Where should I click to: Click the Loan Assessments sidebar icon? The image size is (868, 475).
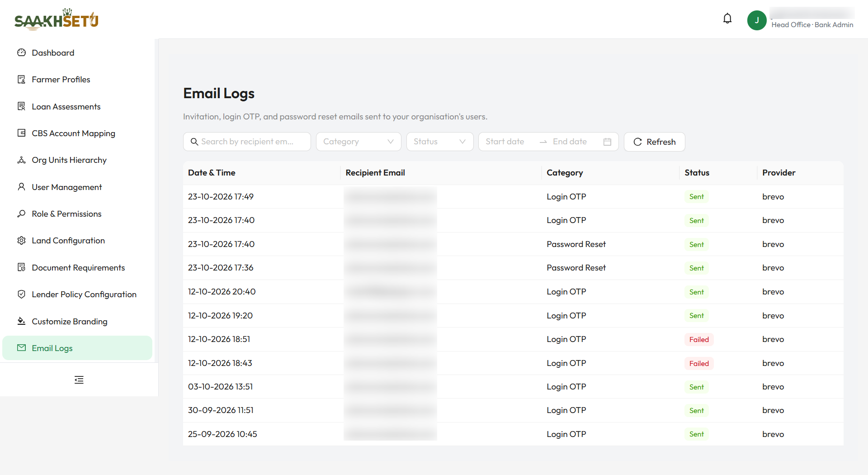[x=21, y=106]
